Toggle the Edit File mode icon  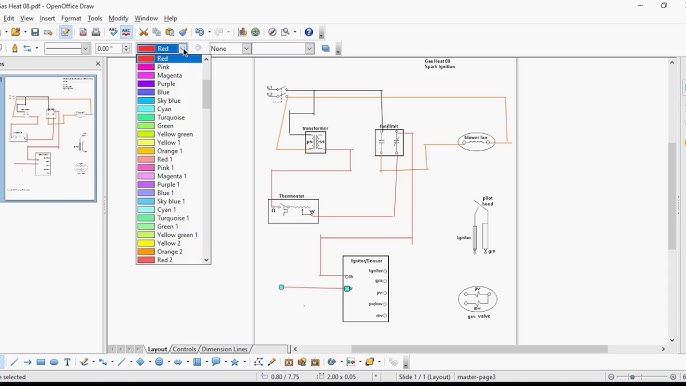pos(65,32)
